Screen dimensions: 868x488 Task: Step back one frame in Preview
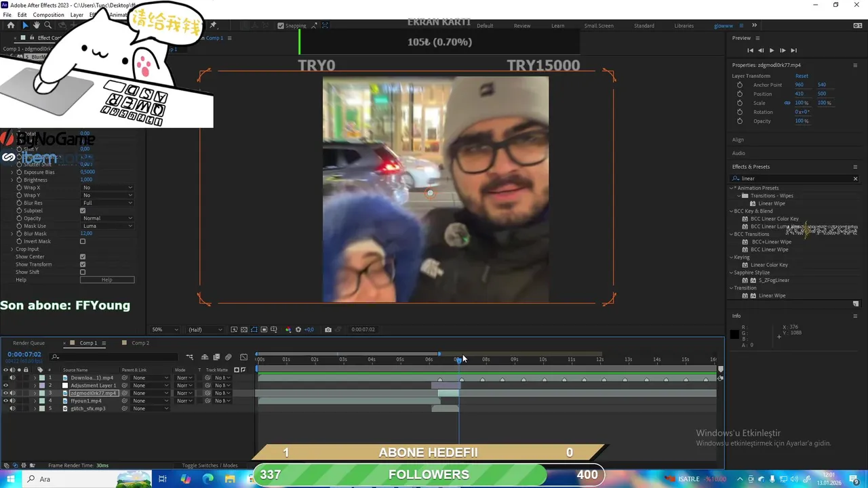tap(761, 50)
